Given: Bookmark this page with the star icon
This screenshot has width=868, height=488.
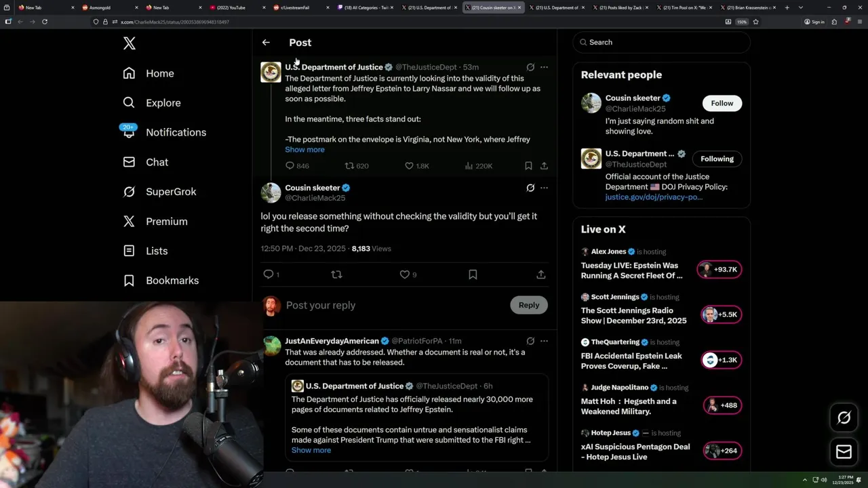Looking at the screenshot, I should click(755, 22).
